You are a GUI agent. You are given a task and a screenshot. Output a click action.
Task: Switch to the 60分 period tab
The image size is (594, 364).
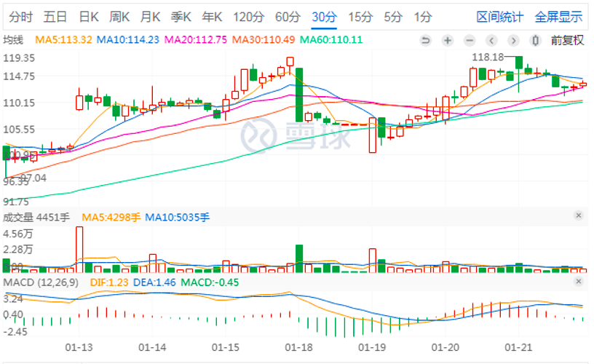(287, 17)
